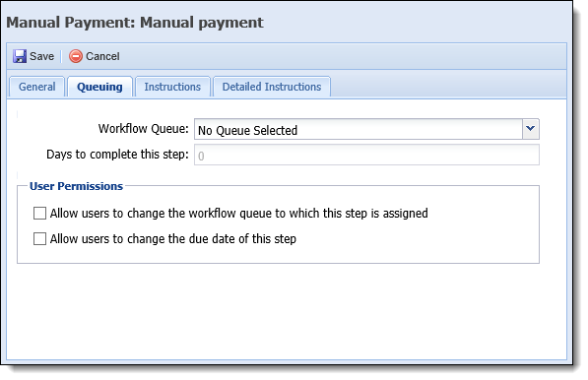Focus the Days to complete this step field
The image size is (588, 380).
pyautogui.click(x=366, y=155)
